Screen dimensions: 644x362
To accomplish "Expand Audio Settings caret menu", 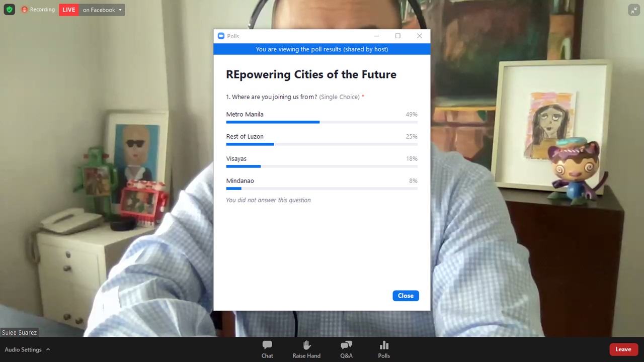I will coord(48,349).
